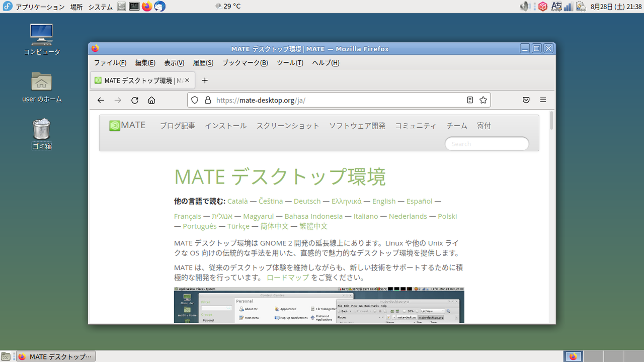Toggle reader view icon in address bar

tap(470, 100)
